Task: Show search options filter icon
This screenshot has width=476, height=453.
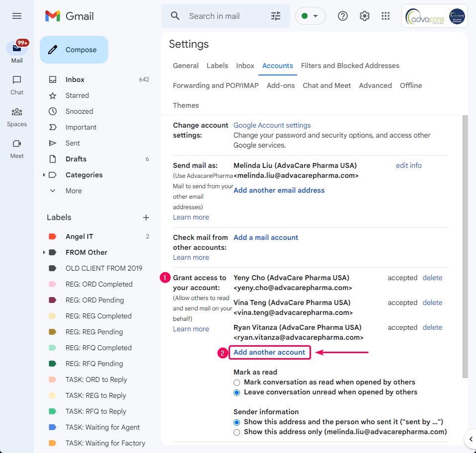Action: tap(276, 16)
